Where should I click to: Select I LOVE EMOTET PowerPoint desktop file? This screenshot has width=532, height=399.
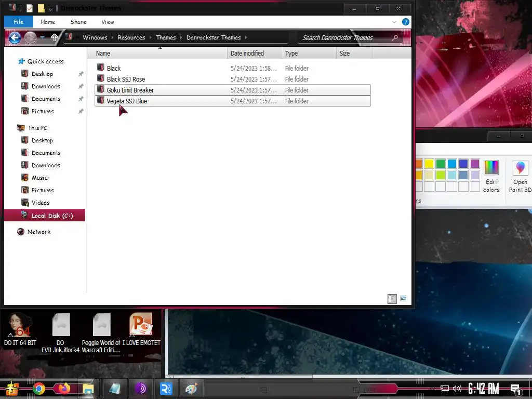[141, 329]
